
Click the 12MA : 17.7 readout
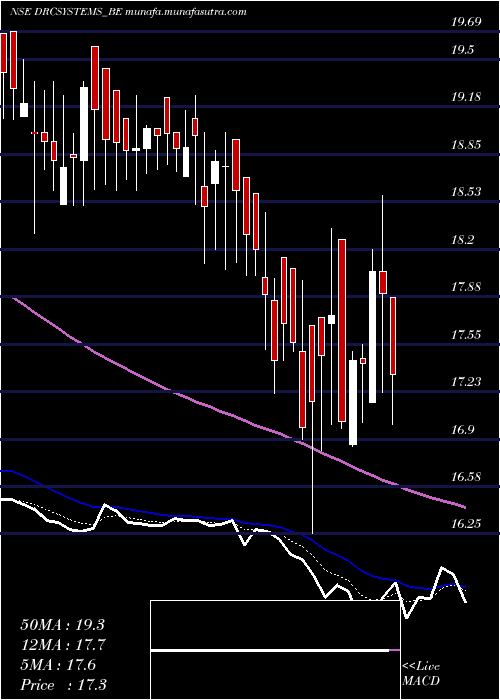point(62,645)
